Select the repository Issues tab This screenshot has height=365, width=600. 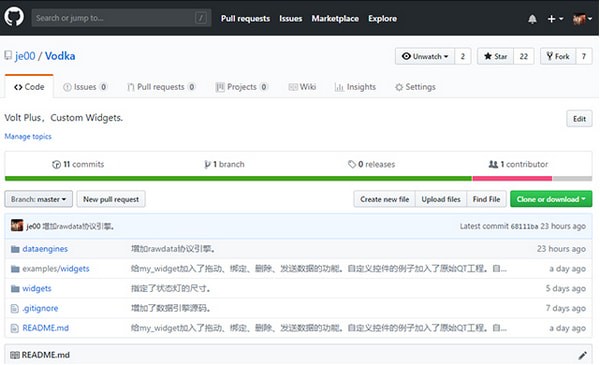click(x=85, y=87)
